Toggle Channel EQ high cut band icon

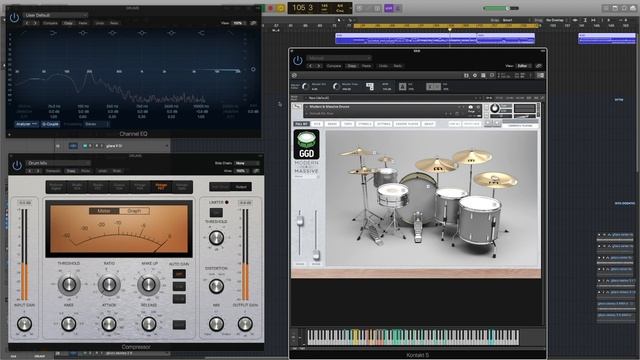click(230, 33)
